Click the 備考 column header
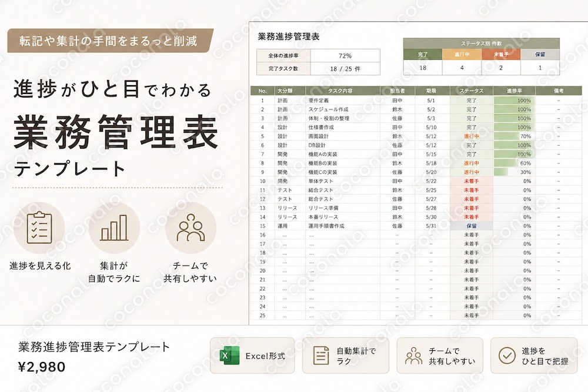The height and width of the screenshot is (392, 588). tap(559, 91)
